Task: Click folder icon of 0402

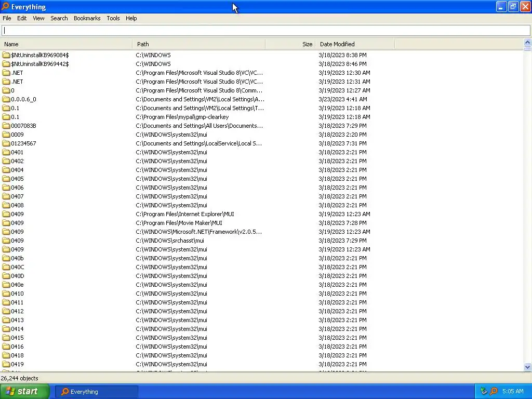Action: pyautogui.click(x=6, y=161)
